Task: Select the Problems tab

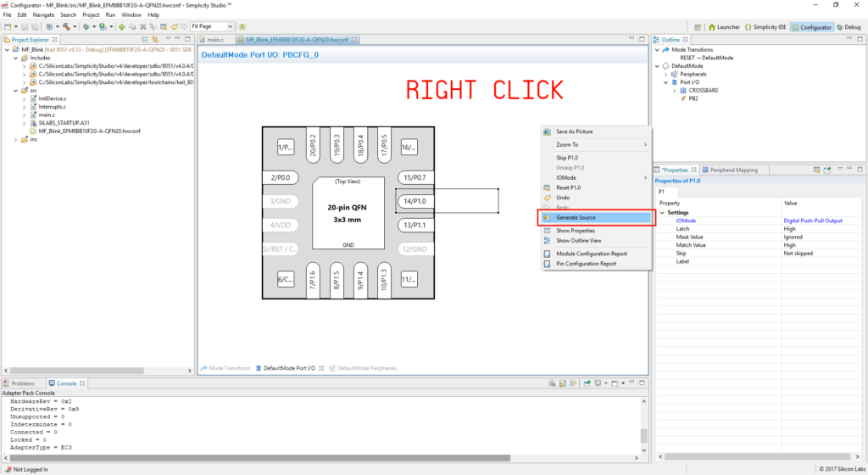Action: click(x=23, y=383)
